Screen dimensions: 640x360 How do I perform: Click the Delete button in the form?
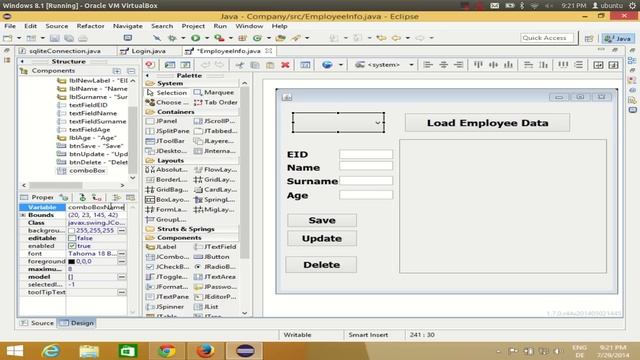321,265
